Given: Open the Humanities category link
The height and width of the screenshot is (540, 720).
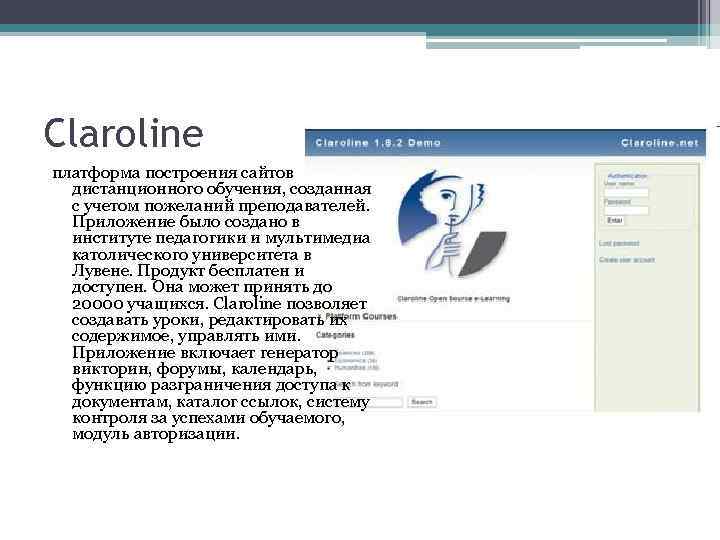Looking at the screenshot, I should [x=356, y=368].
